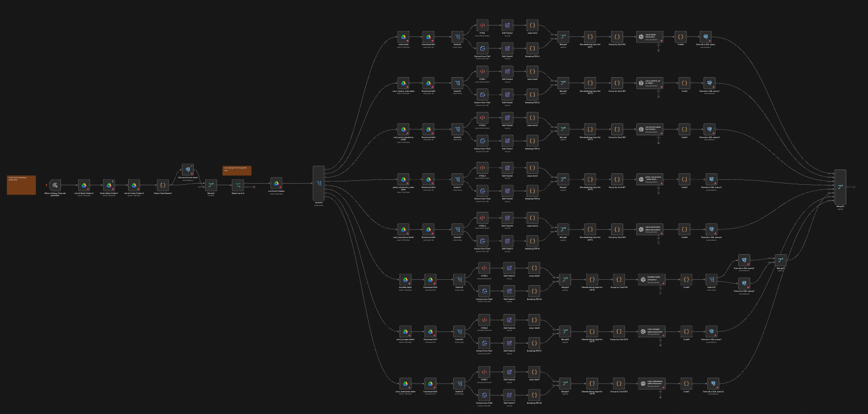868x414 pixels.
Task: Open the 'Extract from File3' node
Action: pyautogui.click(x=482, y=141)
